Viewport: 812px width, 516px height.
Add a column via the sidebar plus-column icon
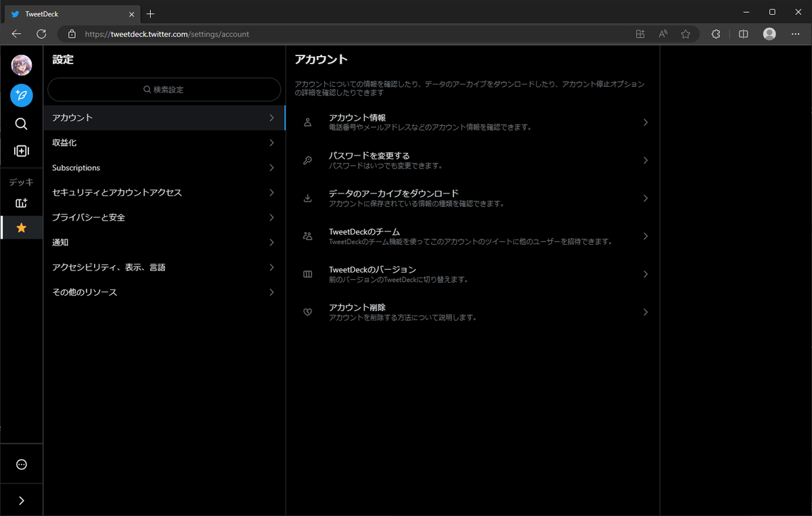22,151
